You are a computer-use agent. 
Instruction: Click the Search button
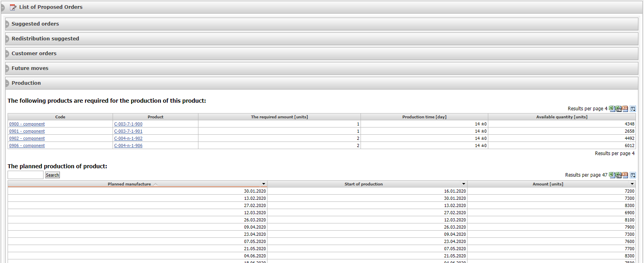(x=52, y=175)
